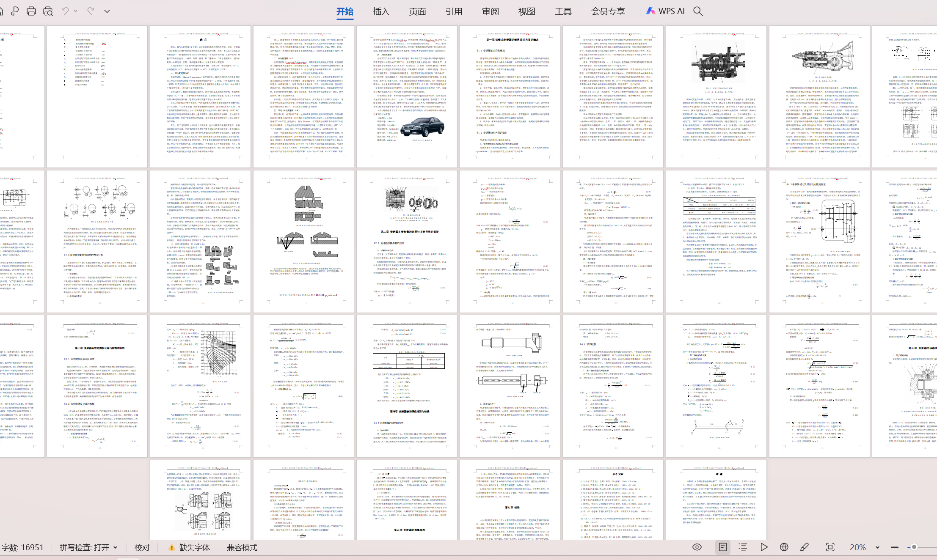Click the Undo arrow icon
This screenshot has height=560, width=937.
65,11
